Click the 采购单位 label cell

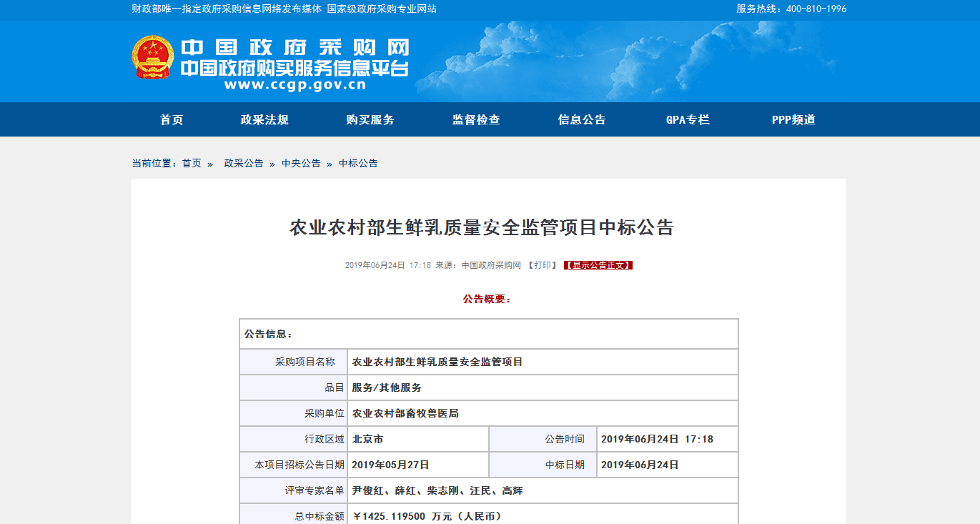(294, 413)
